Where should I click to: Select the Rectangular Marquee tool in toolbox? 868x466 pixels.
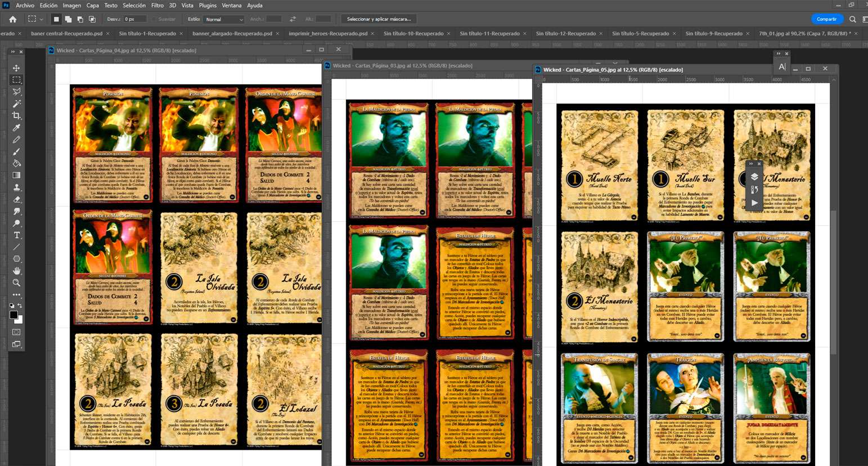pyautogui.click(x=16, y=80)
